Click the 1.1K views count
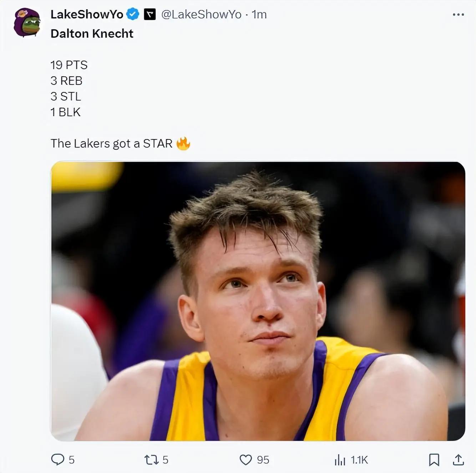The height and width of the screenshot is (473, 476). 359,460
